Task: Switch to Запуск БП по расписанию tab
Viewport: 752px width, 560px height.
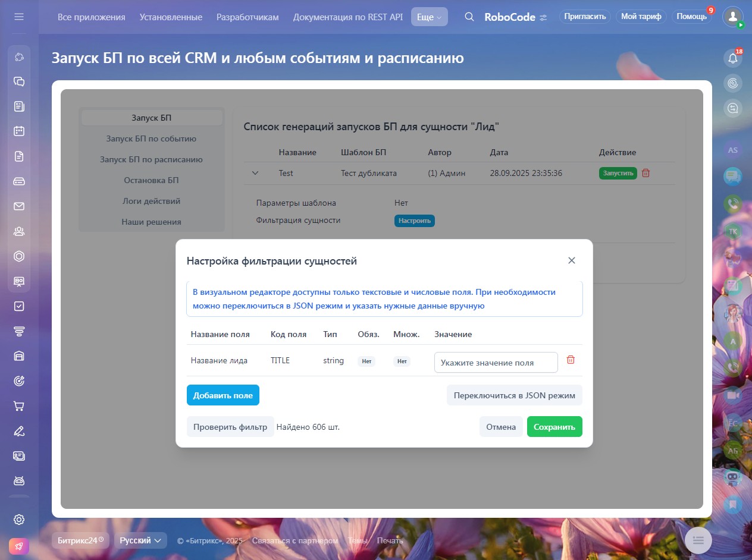Action: (151, 159)
